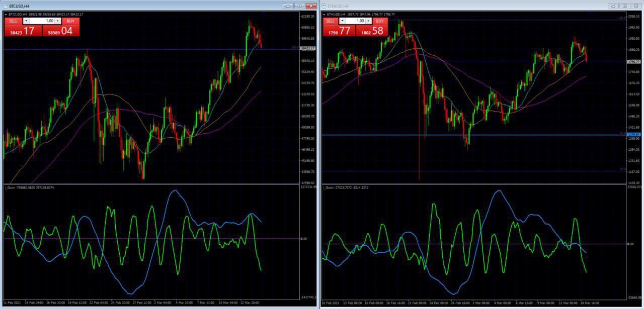Click the ETHUSD,H4 window title text

coord(338,7)
